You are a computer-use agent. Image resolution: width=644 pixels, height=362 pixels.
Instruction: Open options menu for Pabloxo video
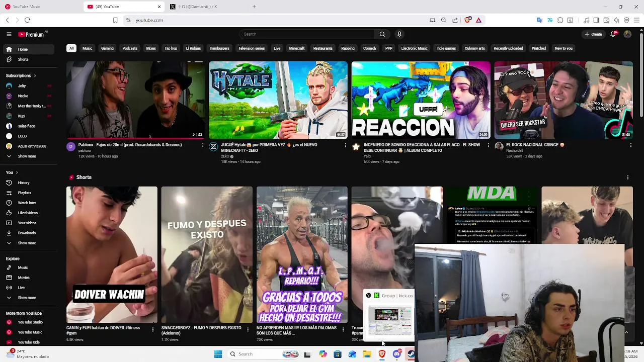tap(203, 145)
